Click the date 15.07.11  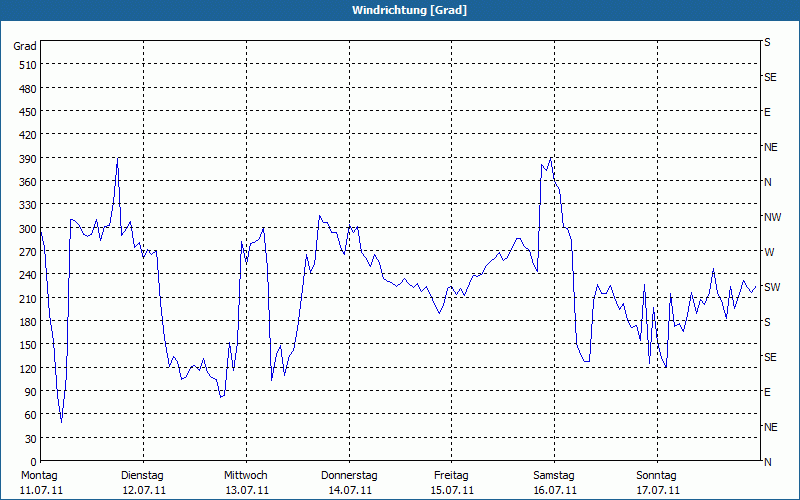click(x=452, y=491)
